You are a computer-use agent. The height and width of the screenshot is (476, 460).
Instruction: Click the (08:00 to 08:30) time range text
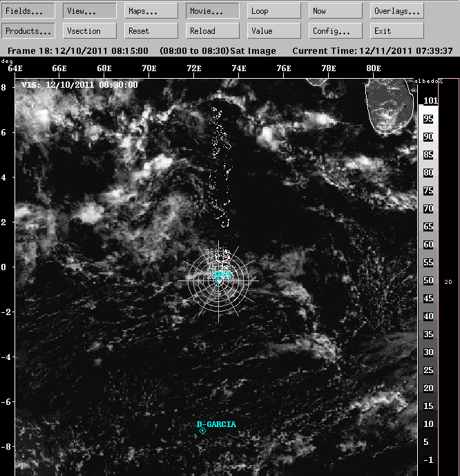point(194,50)
